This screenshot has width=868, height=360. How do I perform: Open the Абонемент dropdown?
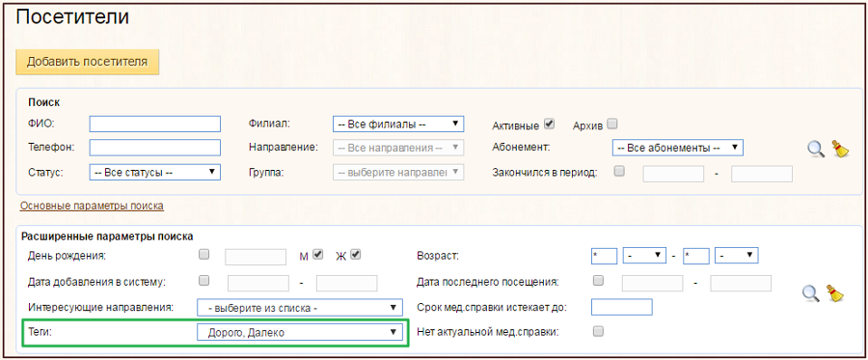(678, 148)
